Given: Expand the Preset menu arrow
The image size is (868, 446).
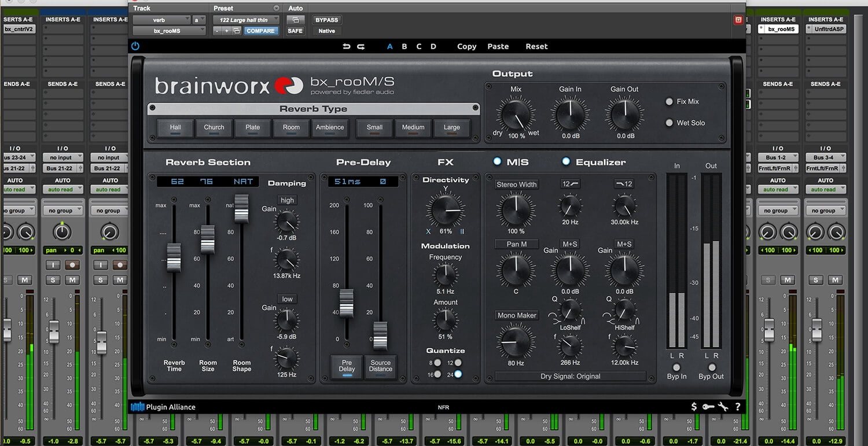Looking at the screenshot, I should (276, 8).
